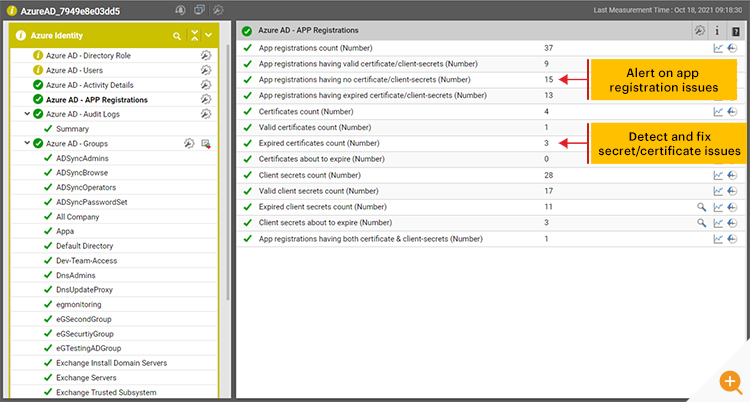Open graph for both certificate & client-secrets row
The height and width of the screenshot is (402, 750).
[718, 239]
